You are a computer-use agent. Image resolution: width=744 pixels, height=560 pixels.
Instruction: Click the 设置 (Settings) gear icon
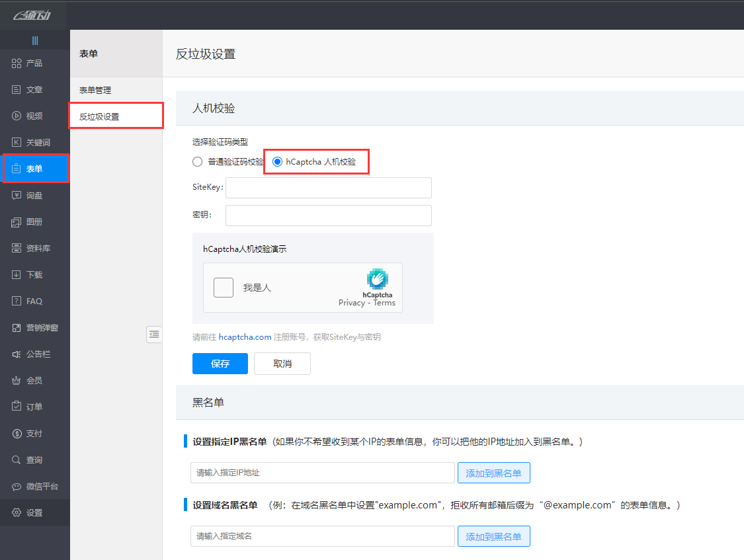point(17,513)
